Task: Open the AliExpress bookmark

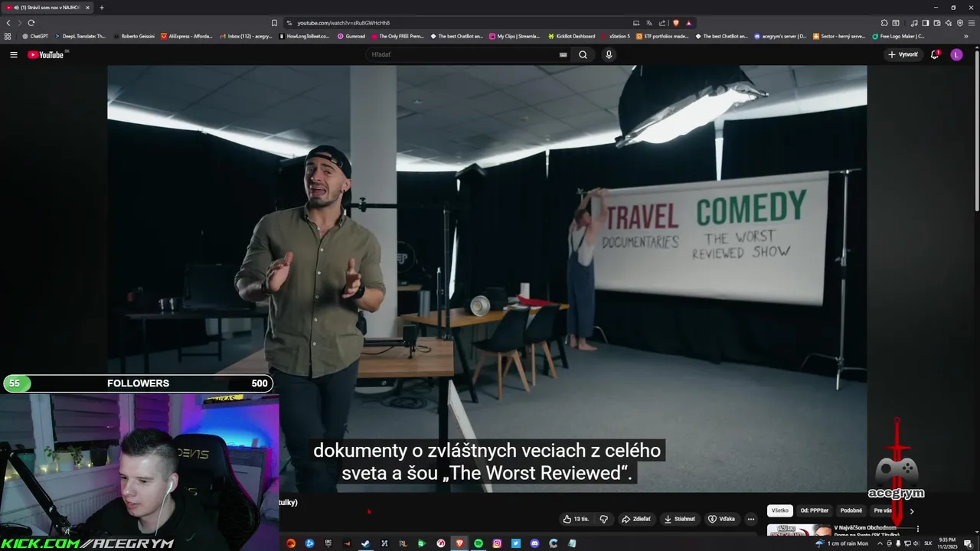Action: pyautogui.click(x=187, y=36)
